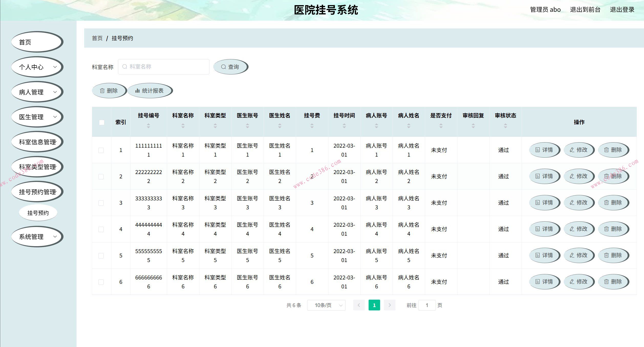Click the document icon in row 1's 详情 button
The height and width of the screenshot is (347, 644).
538,150
